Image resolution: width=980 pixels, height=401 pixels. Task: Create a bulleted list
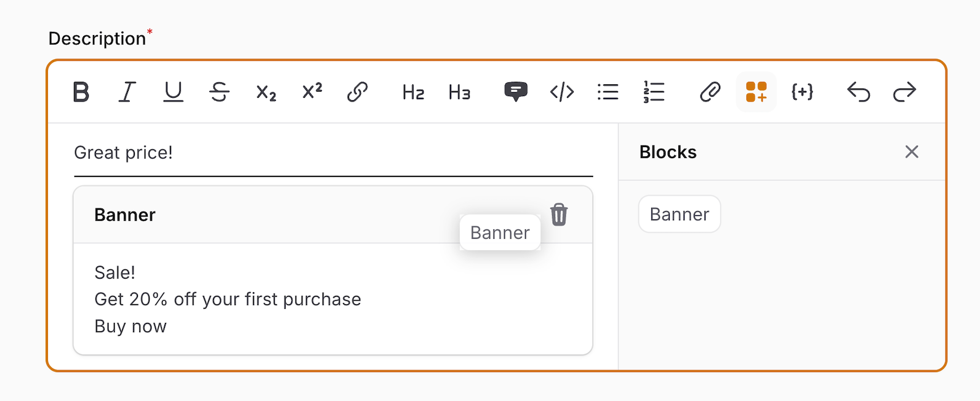point(608,92)
